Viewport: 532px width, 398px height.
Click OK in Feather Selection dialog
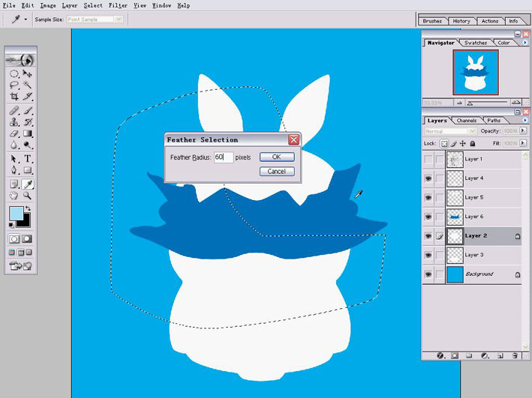277,157
